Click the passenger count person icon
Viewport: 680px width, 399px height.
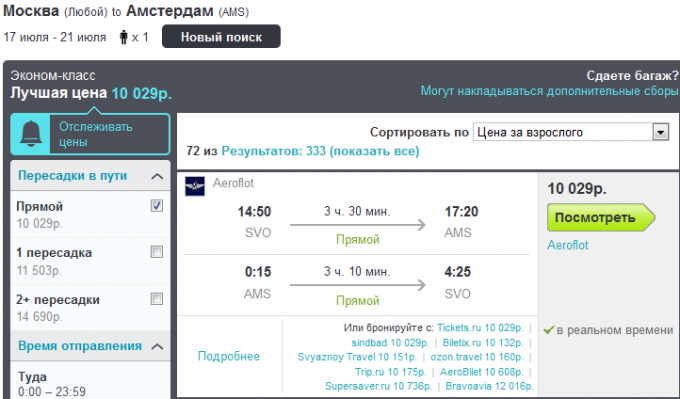[124, 37]
